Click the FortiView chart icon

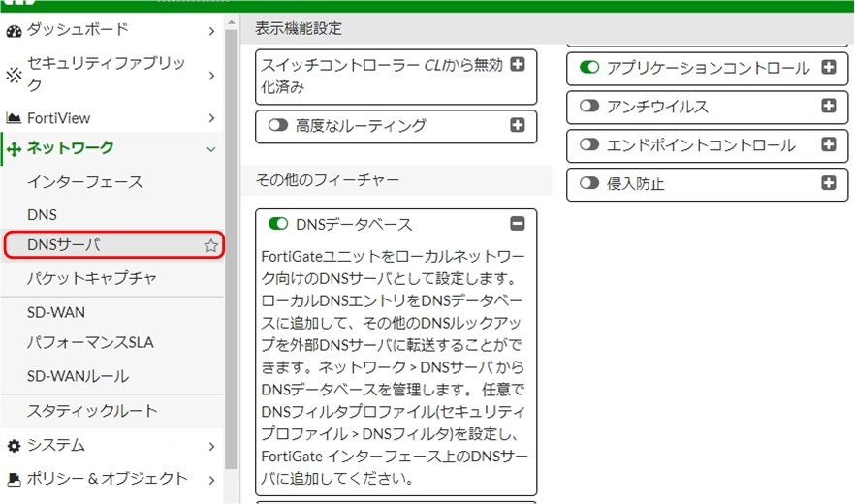click(14, 118)
